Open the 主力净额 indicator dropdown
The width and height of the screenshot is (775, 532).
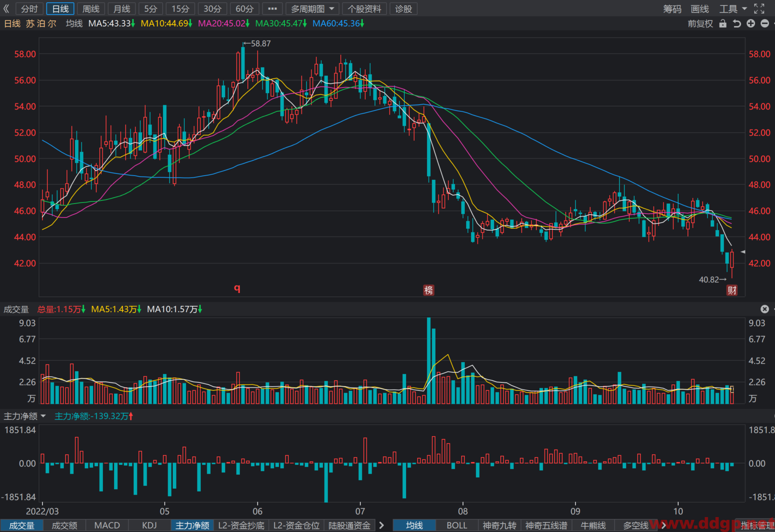pos(25,416)
